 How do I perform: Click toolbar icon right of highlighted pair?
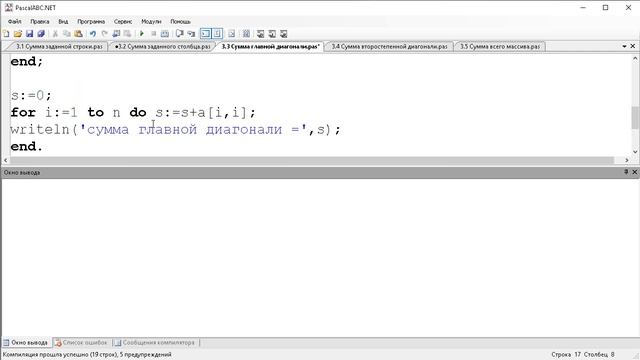[231, 34]
